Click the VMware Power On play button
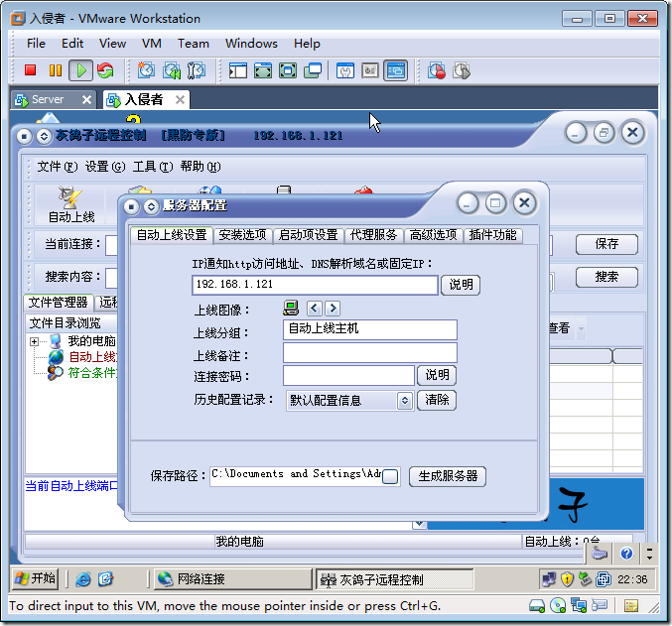Image resolution: width=672 pixels, height=626 pixels. point(81,70)
